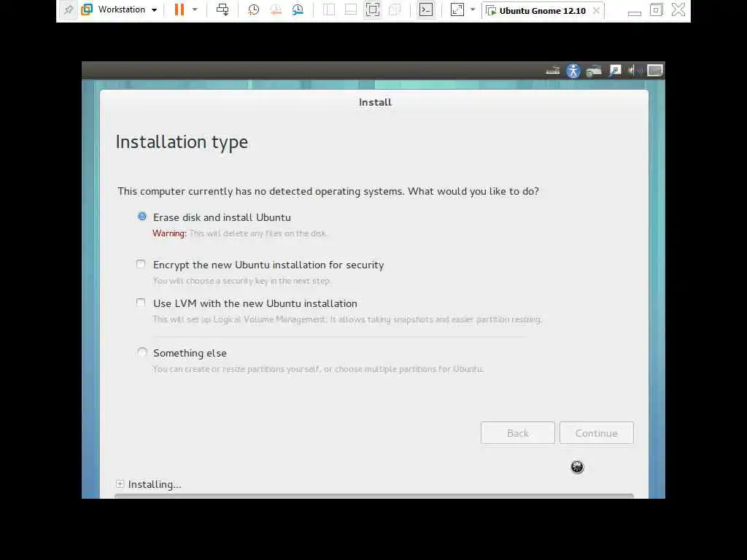
Task: Click the 'create or resize partitions yourself' description
Action: tap(318, 369)
